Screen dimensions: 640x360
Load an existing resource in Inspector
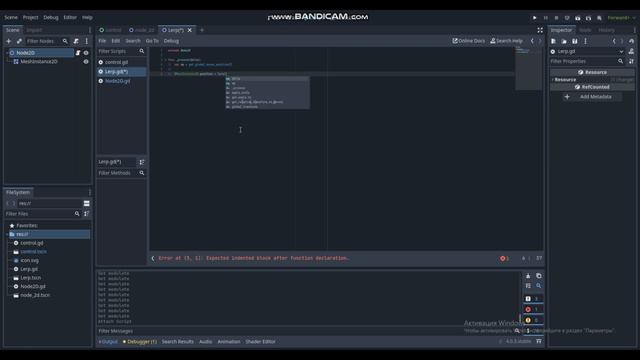pyautogui.click(x=564, y=41)
